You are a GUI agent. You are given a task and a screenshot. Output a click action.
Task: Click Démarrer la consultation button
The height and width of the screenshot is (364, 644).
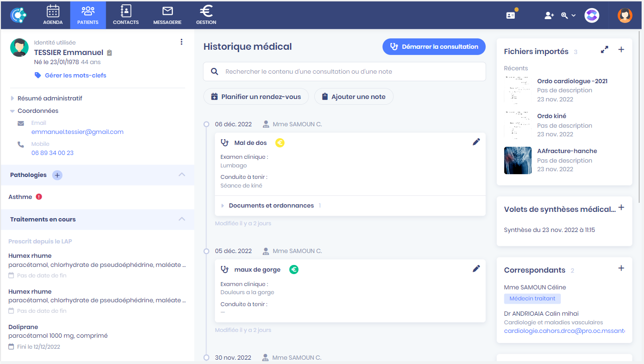(x=434, y=47)
